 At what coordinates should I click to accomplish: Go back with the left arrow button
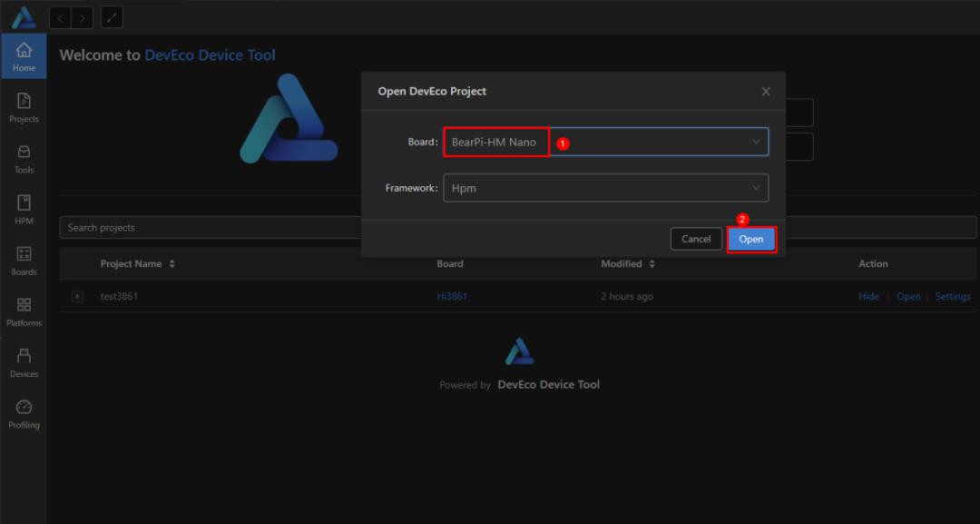coord(60,17)
